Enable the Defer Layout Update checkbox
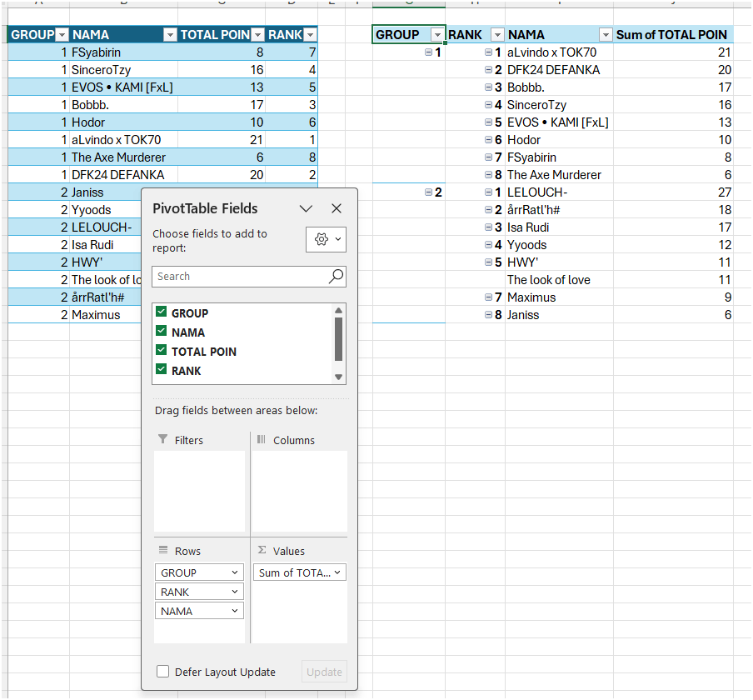The image size is (753, 700). pos(162,672)
